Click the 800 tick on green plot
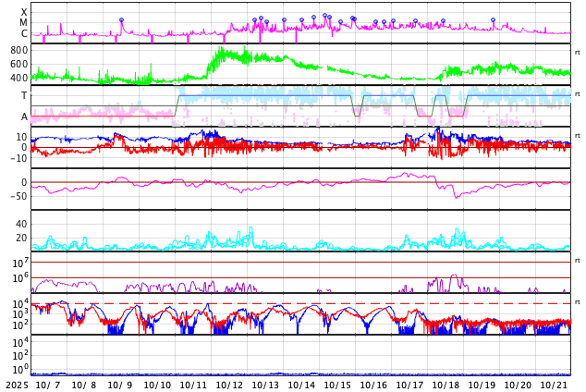This screenshot has width=586, height=392. coord(19,50)
